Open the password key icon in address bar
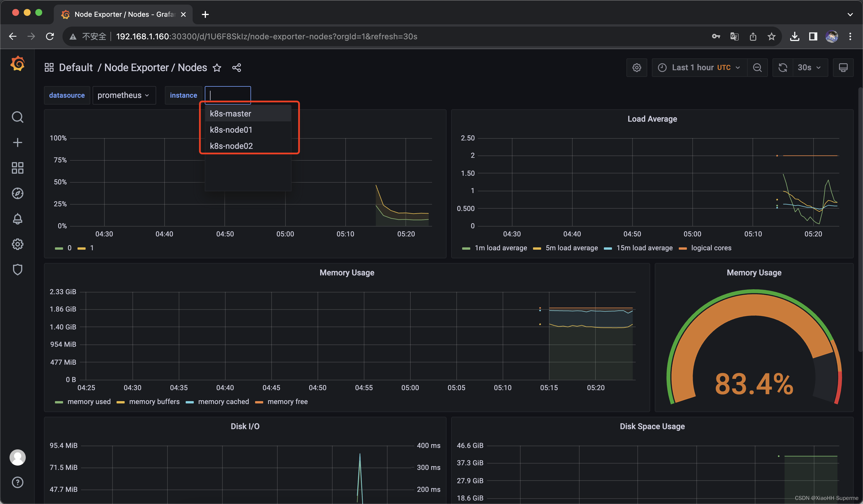 coord(716,36)
